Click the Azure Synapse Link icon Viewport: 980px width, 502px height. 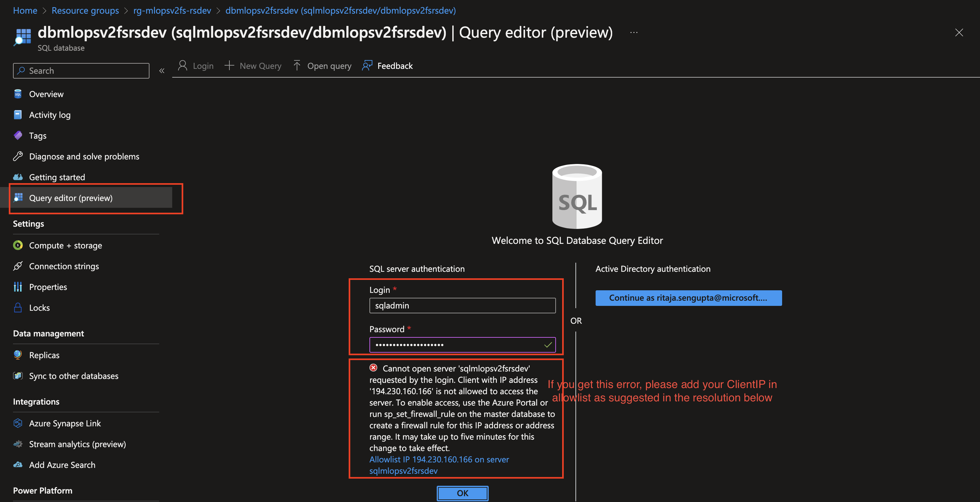click(18, 423)
